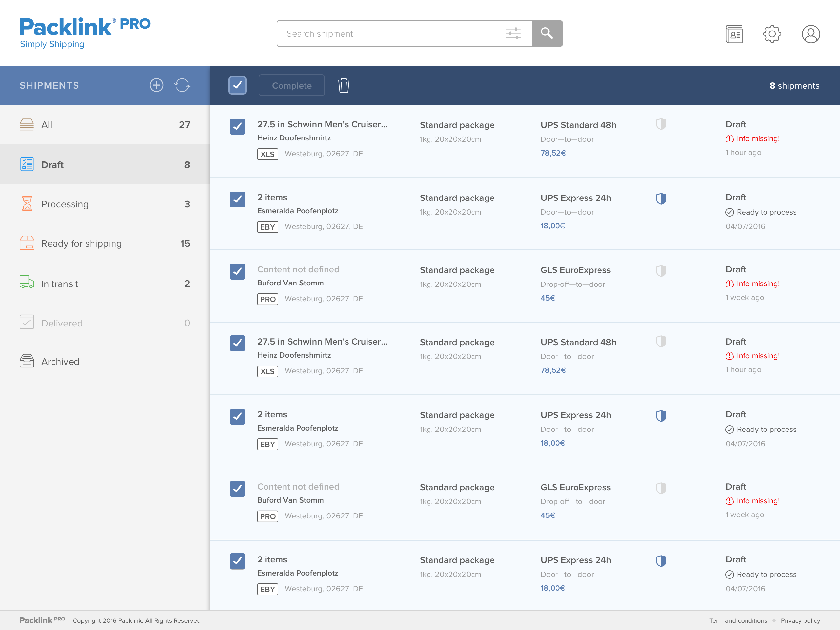Click the magnifier search button
Image resolution: width=840 pixels, height=630 pixels.
click(x=546, y=33)
